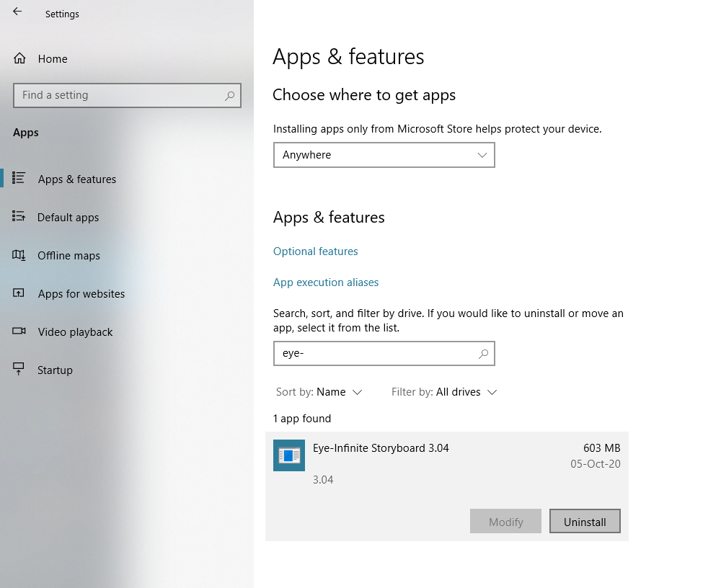Click the Apps for websites icon
This screenshot has height=588, width=721.
point(19,293)
